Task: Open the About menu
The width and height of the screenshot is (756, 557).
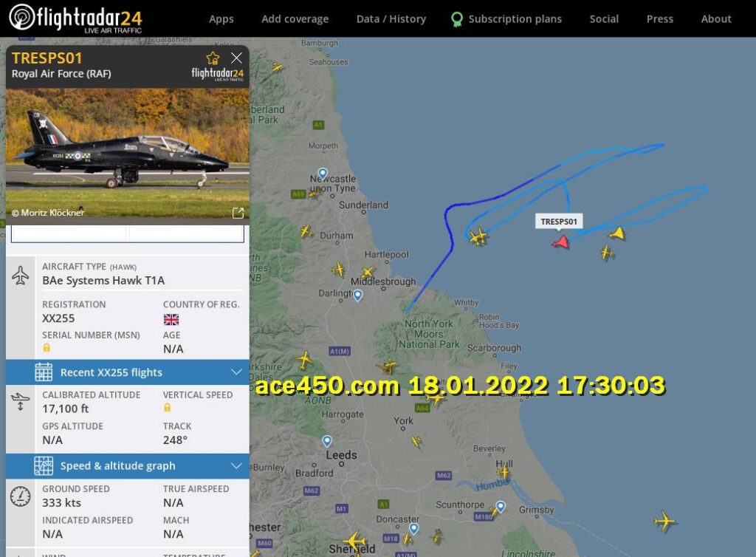Action: tap(716, 18)
